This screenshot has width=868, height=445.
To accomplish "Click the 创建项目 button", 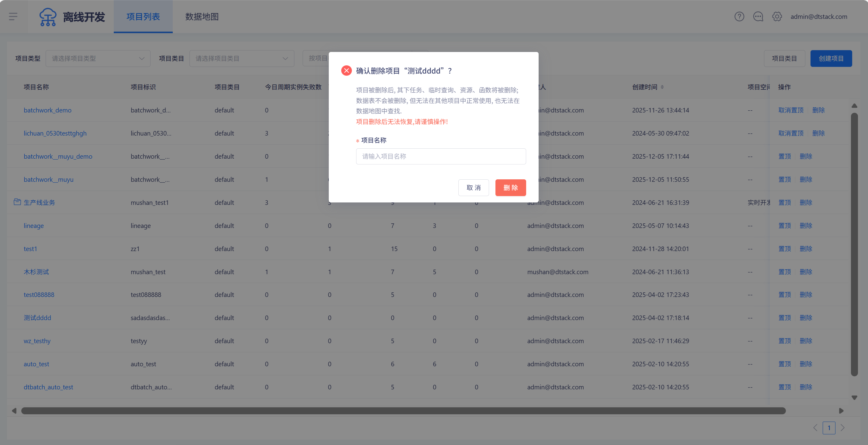I will click(831, 59).
